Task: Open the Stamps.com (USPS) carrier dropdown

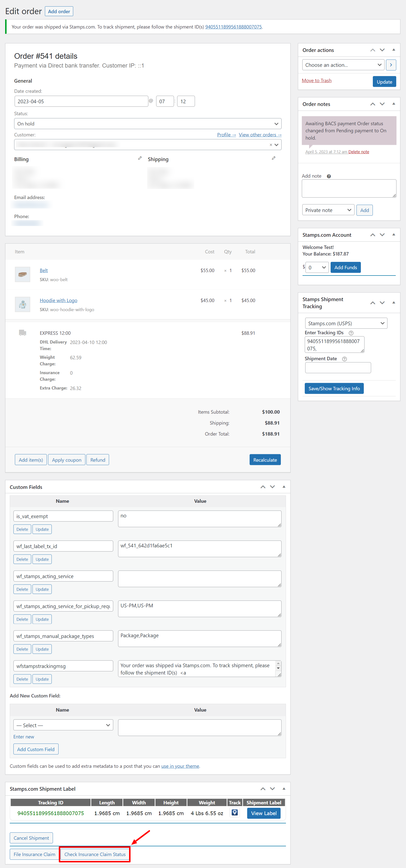Action: click(346, 323)
